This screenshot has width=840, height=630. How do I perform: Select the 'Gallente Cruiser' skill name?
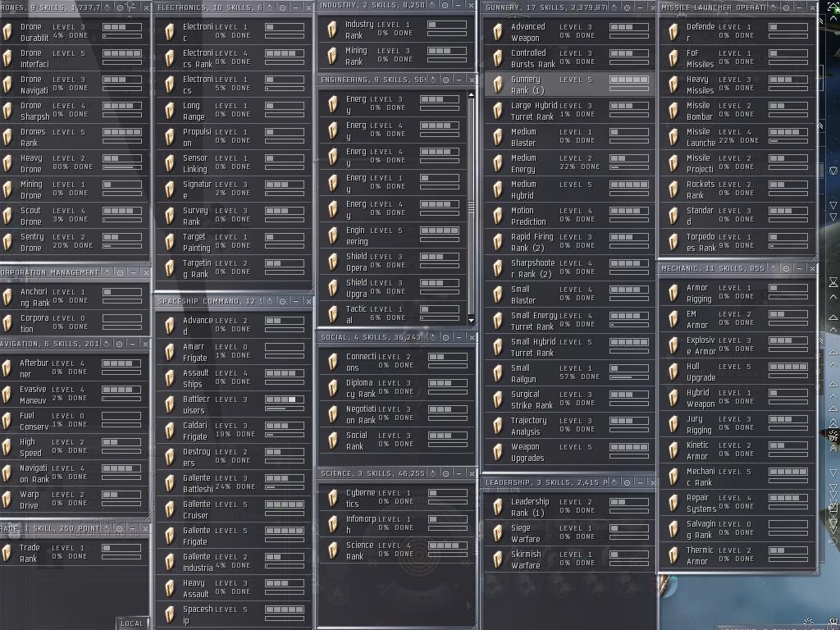[197, 509]
